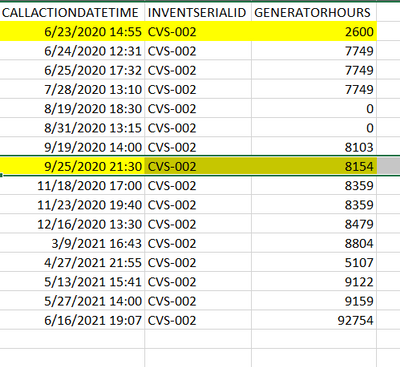Click the cell showing 8804 hours

tap(314, 243)
